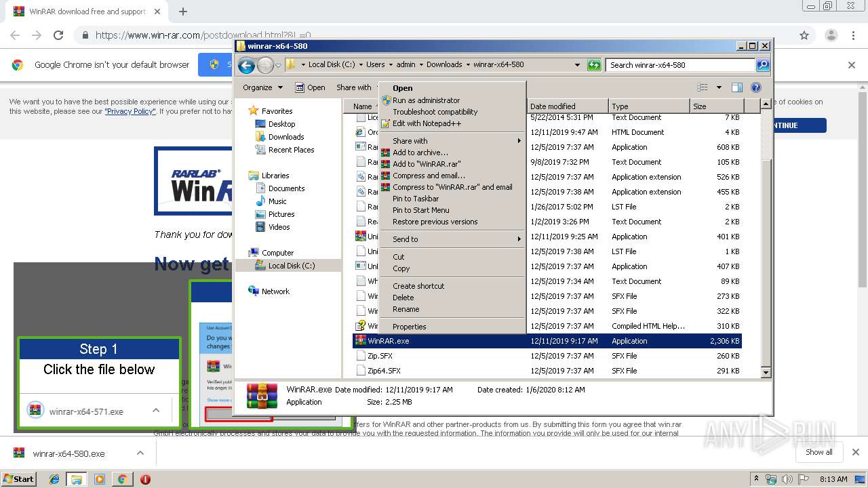Expand the context menu's Share with submenu

(452, 141)
